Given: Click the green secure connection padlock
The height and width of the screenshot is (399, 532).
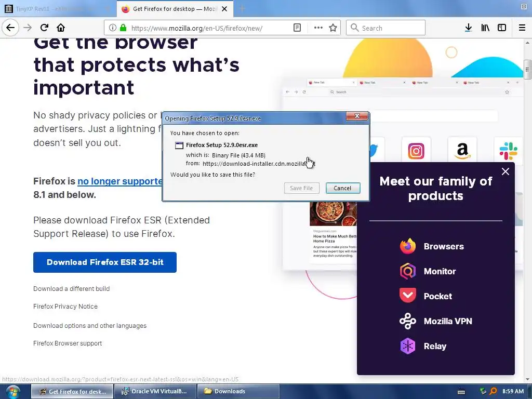Looking at the screenshot, I should pyautogui.click(x=123, y=28).
